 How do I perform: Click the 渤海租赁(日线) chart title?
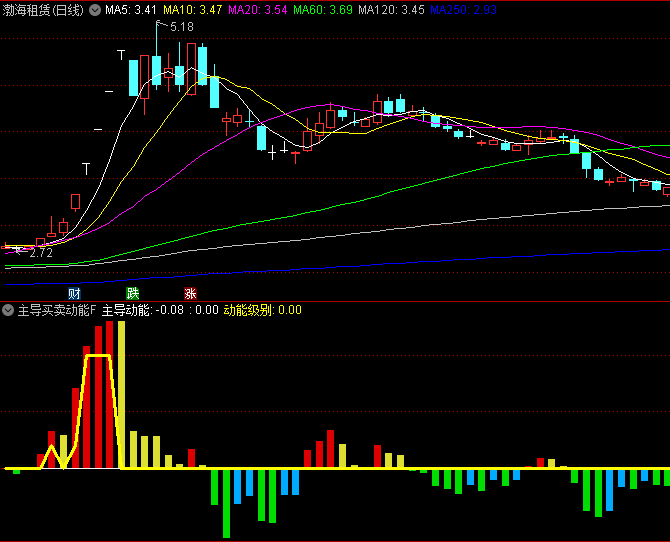(x=43, y=10)
